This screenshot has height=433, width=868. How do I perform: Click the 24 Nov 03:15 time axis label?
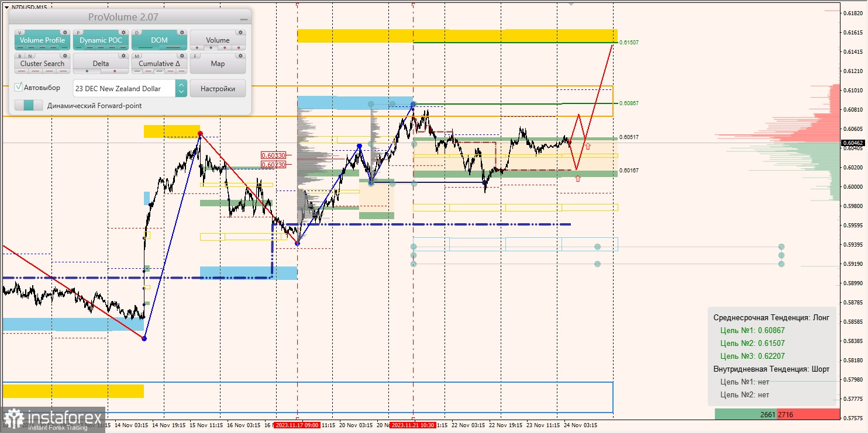(580, 426)
